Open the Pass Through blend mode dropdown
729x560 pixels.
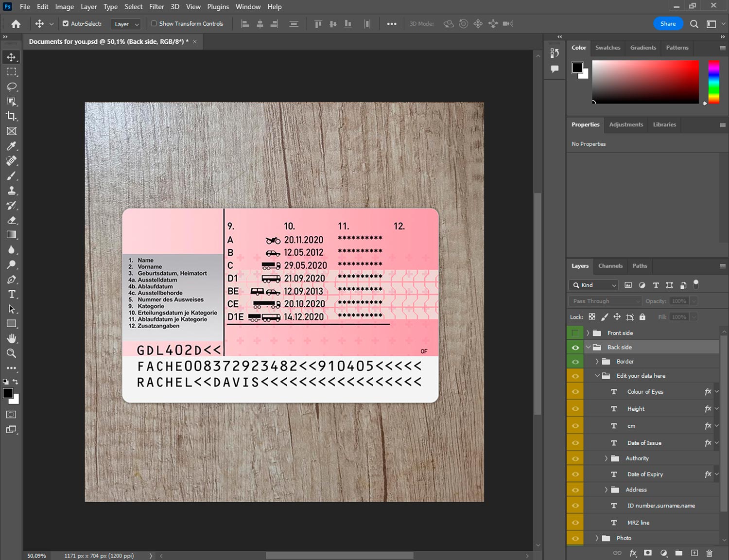(x=605, y=301)
